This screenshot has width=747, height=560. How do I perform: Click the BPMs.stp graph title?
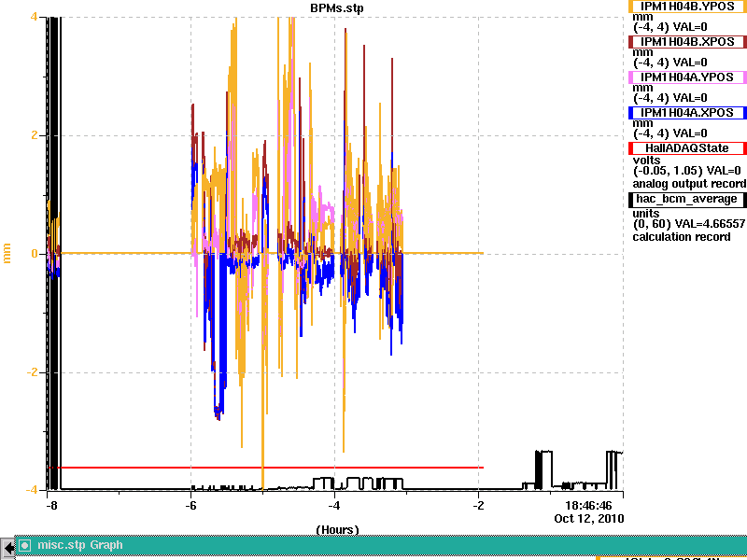pos(337,8)
